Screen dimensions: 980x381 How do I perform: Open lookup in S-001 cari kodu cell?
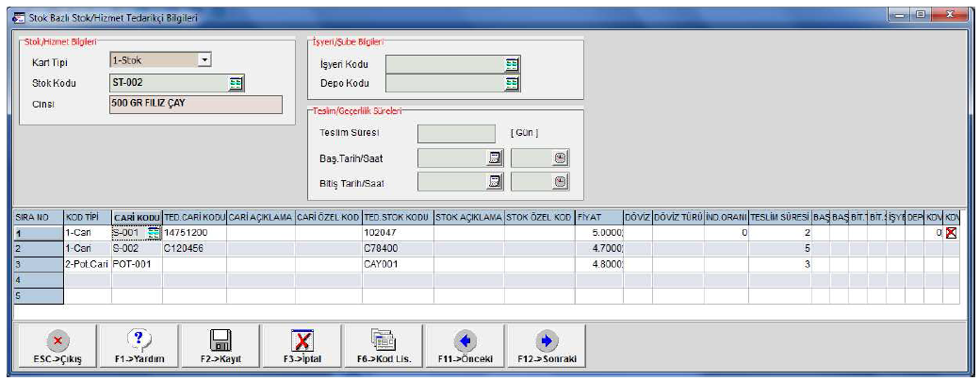(x=155, y=232)
